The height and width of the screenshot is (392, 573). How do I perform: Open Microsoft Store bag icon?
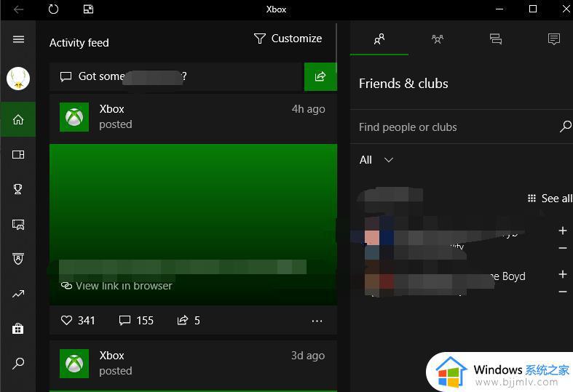coord(18,329)
